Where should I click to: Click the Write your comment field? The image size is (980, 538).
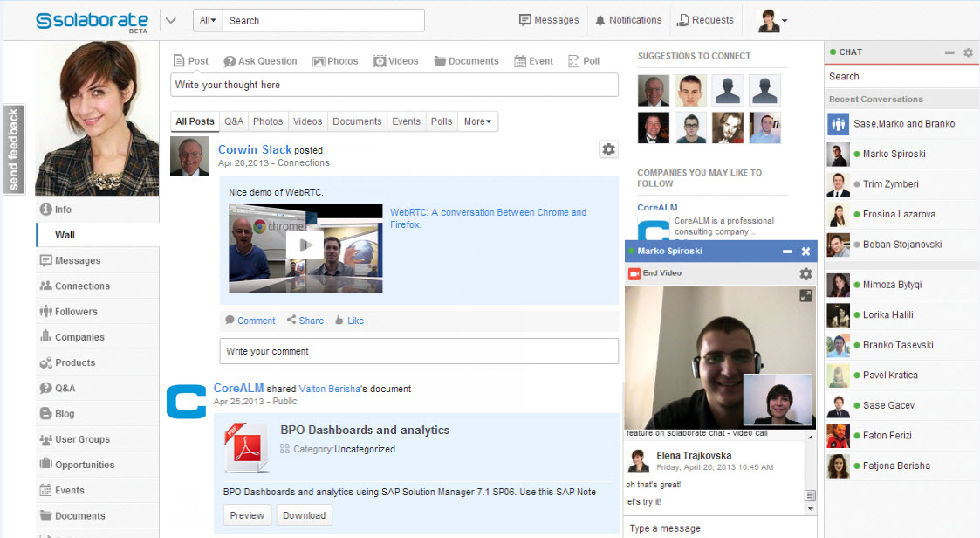(x=419, y=351)
